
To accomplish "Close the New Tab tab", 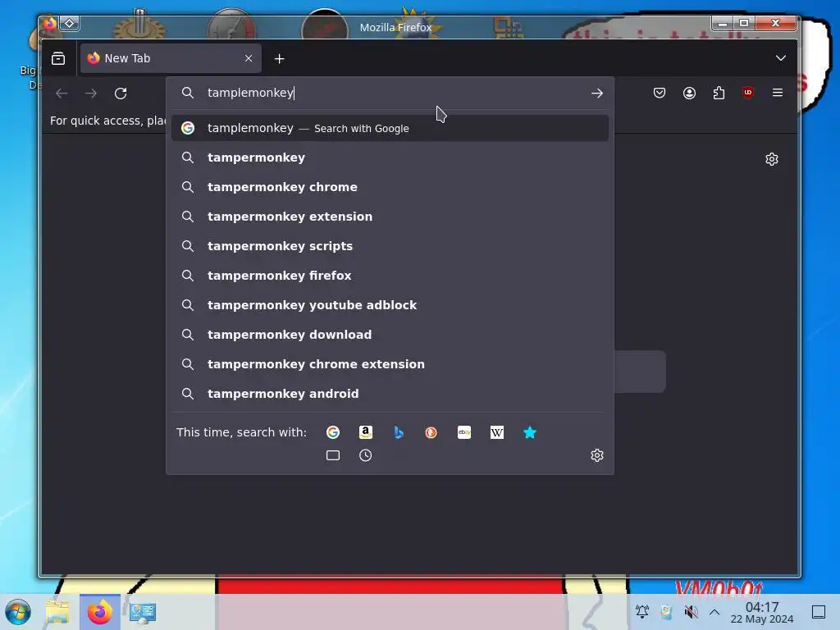I will (x=249, y=58).
